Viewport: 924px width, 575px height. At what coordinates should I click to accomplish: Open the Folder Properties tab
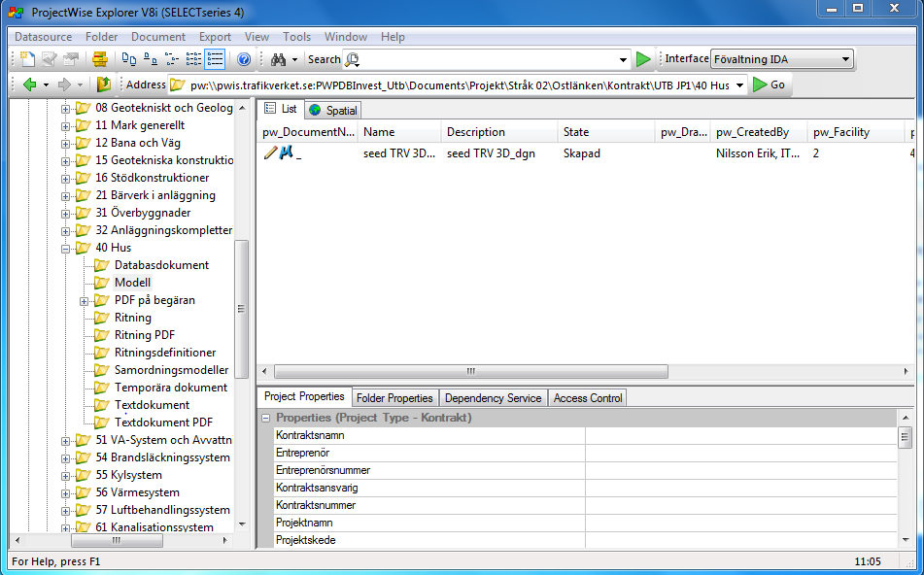click(x=394, y=398)
